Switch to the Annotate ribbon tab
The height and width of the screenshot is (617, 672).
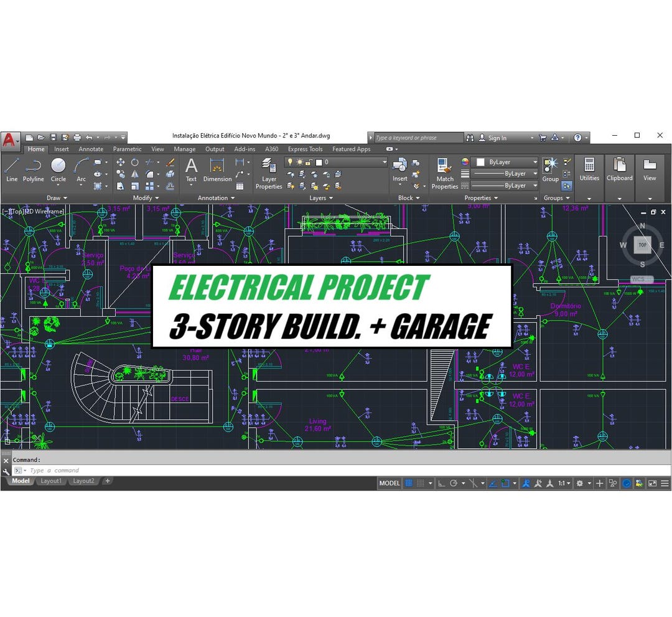coord(91,149)
